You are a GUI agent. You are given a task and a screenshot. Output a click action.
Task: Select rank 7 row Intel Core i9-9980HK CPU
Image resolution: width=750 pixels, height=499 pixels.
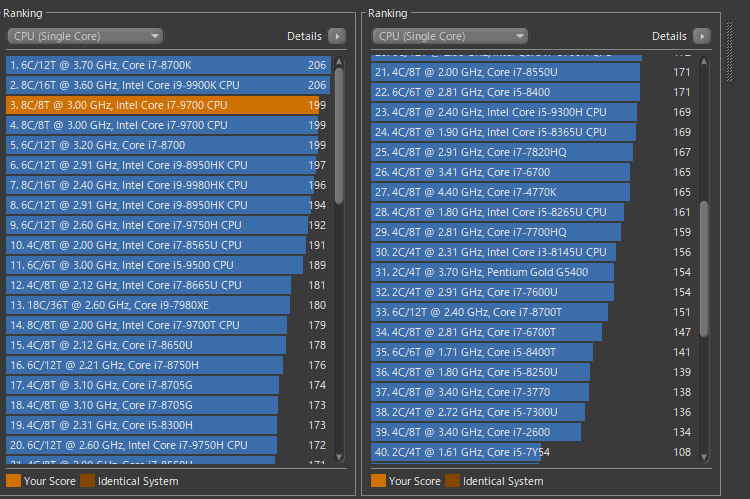pos(168,185)
